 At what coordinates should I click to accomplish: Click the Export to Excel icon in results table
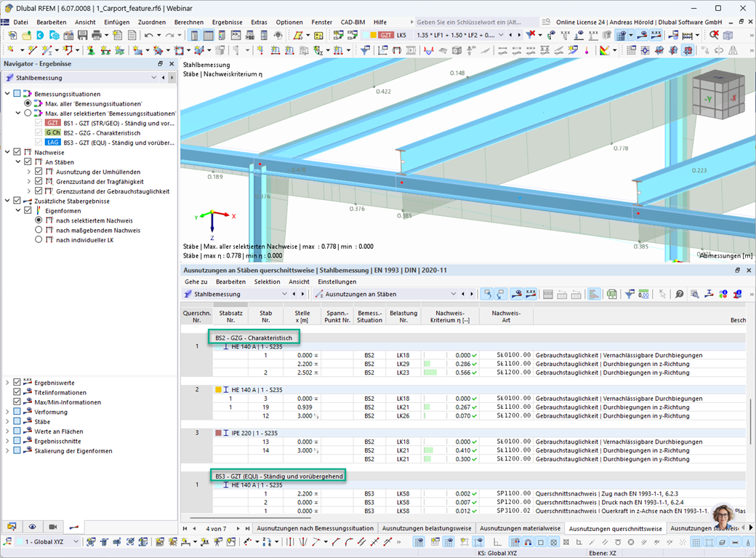tap(611, 294)
